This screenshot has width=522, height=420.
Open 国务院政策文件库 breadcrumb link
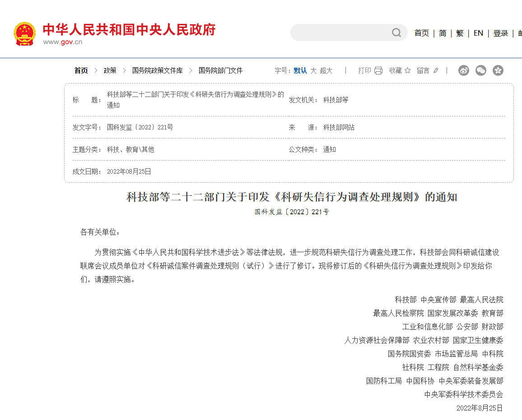tap(158, 70)
